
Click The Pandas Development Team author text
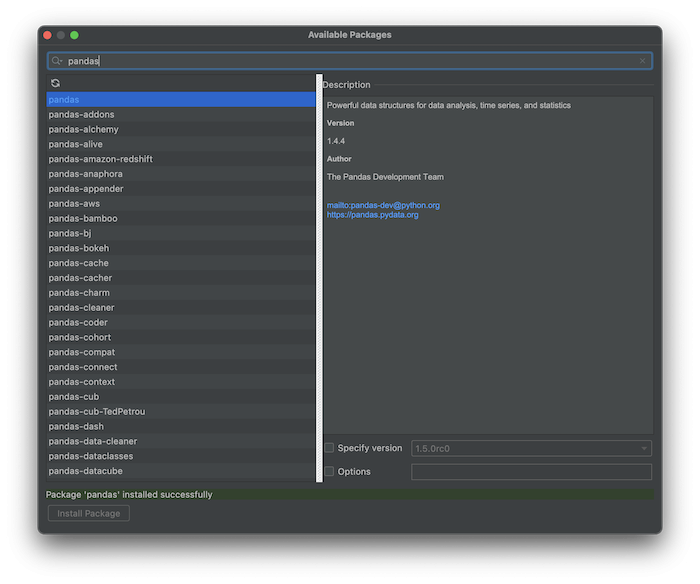tap(385, 177)
